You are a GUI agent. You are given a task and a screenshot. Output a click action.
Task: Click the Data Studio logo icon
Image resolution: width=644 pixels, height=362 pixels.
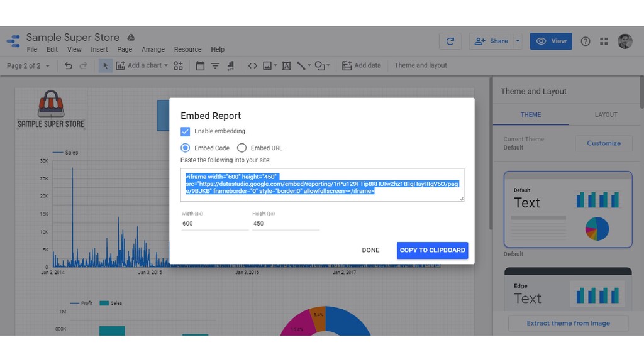pos(13,41)
